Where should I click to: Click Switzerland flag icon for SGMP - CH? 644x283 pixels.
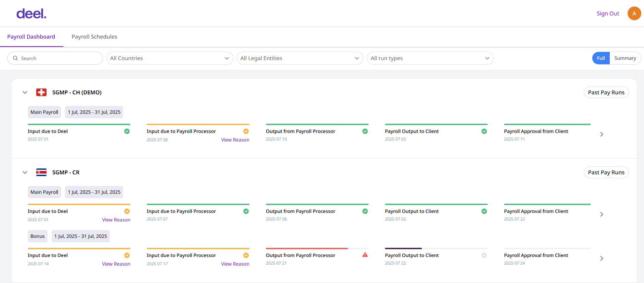click(41, 92)
